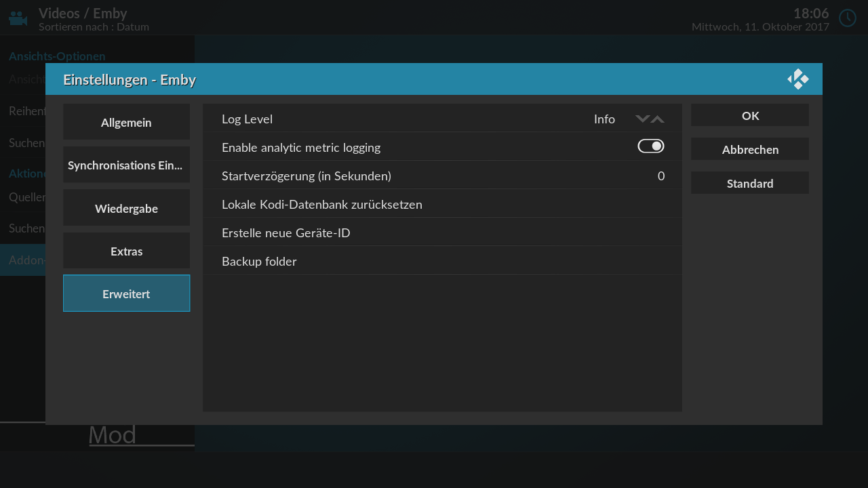Screen dimensions: 868x488
Task: Confirm settings with OK button
Action: (750, 116)
